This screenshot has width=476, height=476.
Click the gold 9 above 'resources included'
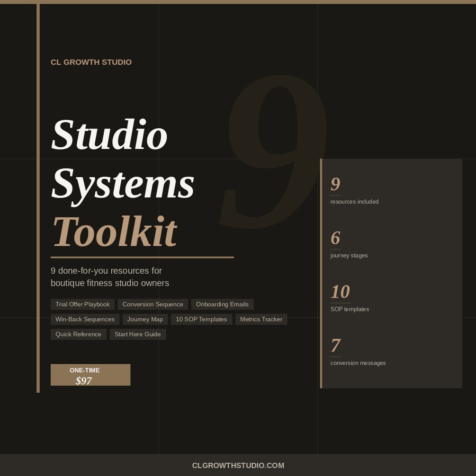[x=335, y=184]
